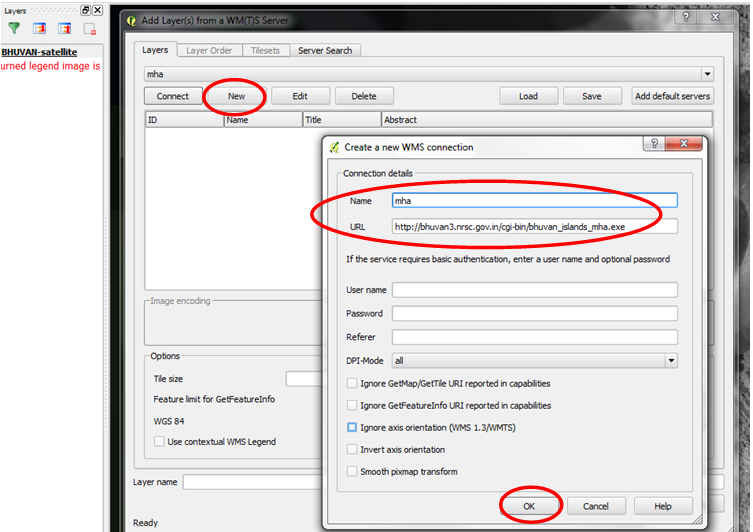Check Smooth pixmap transform option
Screen dimensions: 753x532
(x=352, y=472)
